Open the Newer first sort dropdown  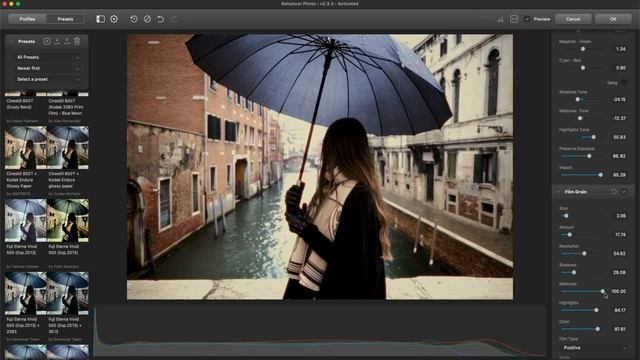(x=47, y=69)
